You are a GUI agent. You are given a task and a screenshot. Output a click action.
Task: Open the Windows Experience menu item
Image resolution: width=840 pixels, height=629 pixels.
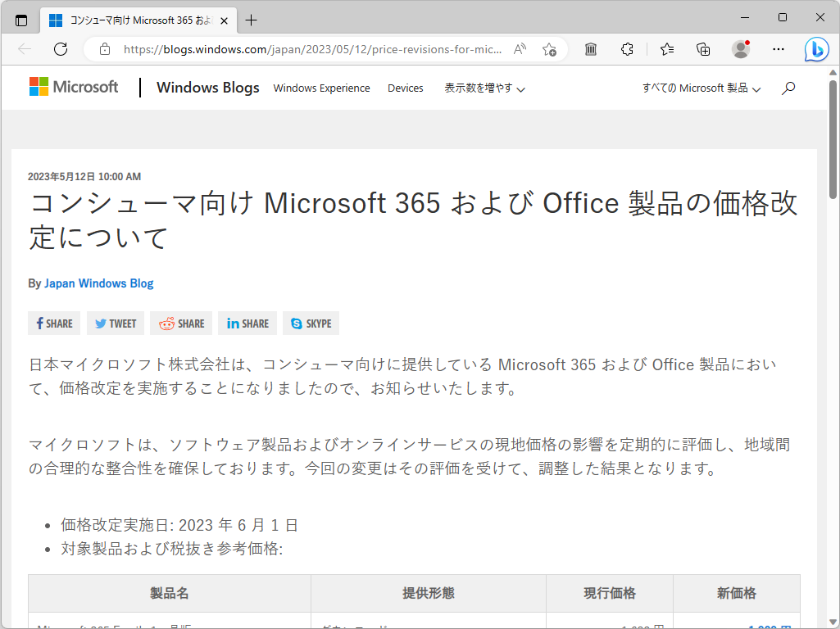click(x=321, y=88)
